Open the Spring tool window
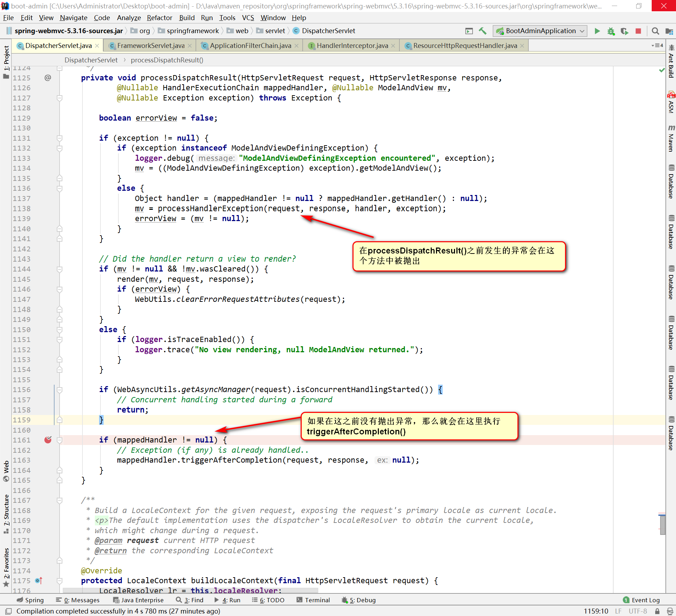Screen dimensions: 676x616 (x=30, y=600)
